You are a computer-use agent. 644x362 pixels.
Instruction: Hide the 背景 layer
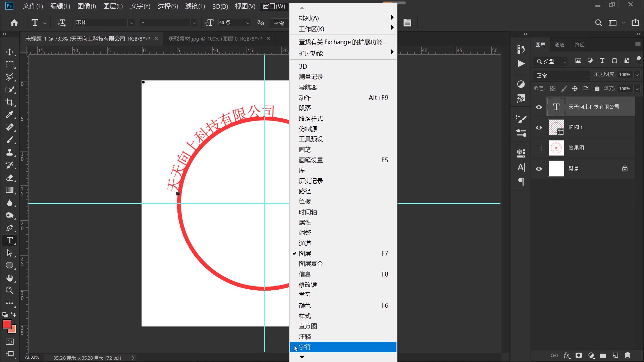539,169
